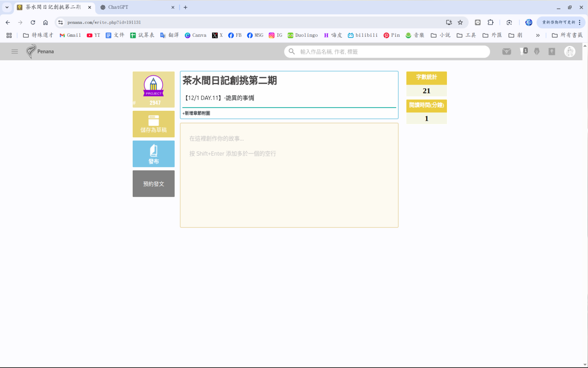The width and height of the screenshot is (588, 368).
Task: Open the Penana hamburger menu
Action: (15, 52)
